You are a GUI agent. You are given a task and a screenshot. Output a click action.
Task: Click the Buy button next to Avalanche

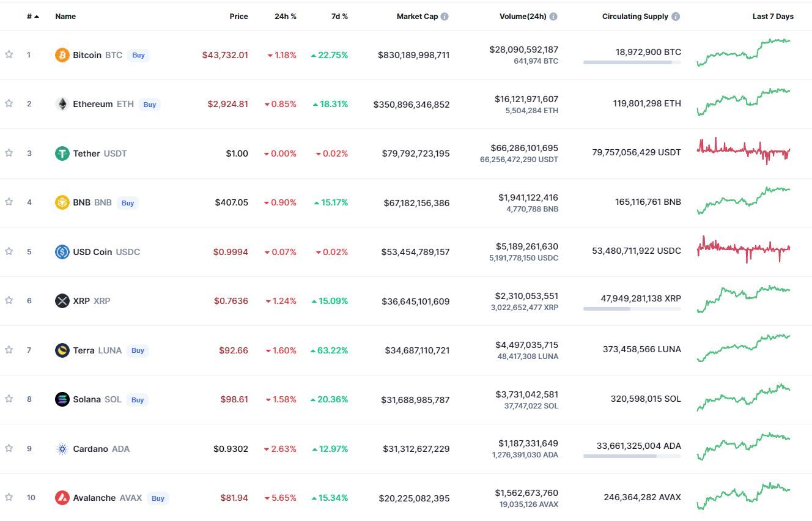(x=158, y=498)
